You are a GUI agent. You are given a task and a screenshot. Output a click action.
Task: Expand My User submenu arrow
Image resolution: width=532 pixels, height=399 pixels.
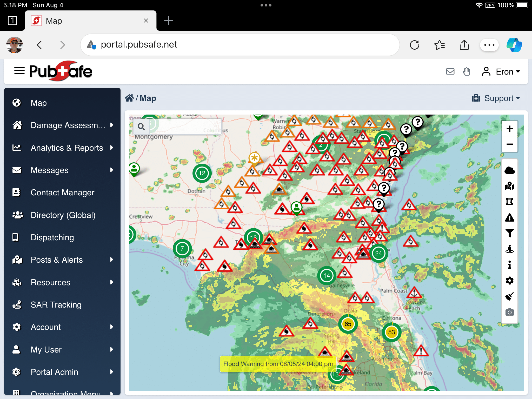pyautogui.click(x=112, y=349)
